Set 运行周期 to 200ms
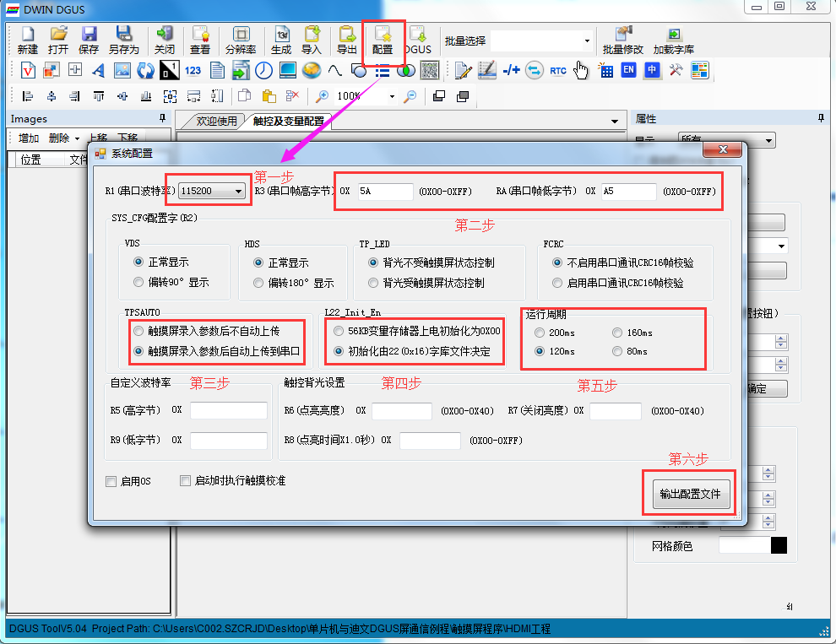Viewport: 836px width, 644px height. click(540, 333)
